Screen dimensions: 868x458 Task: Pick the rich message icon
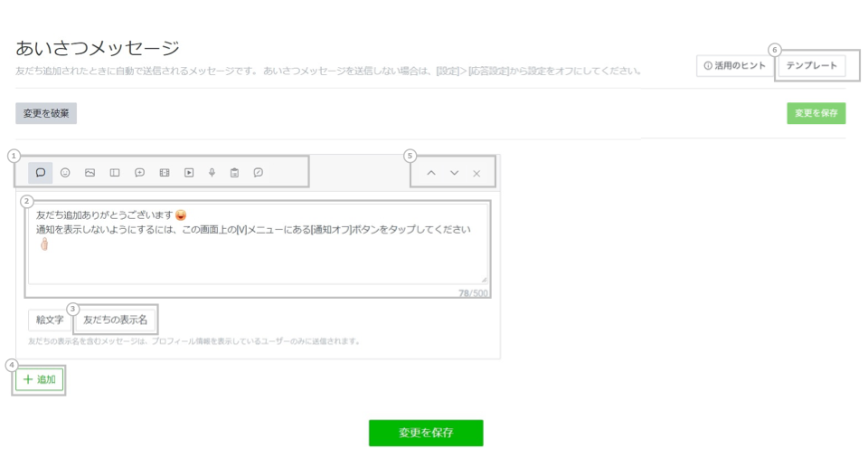point(139,172)
